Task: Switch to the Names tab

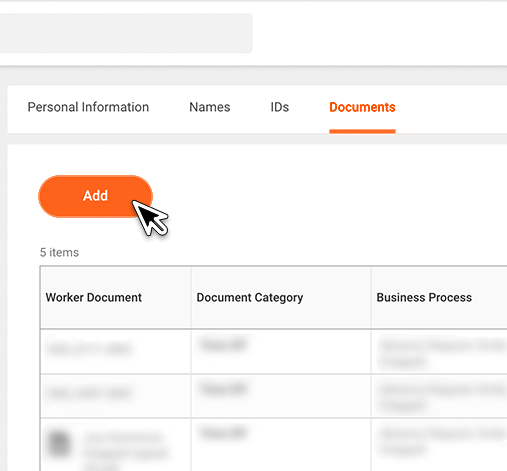Action: [210, 107]
